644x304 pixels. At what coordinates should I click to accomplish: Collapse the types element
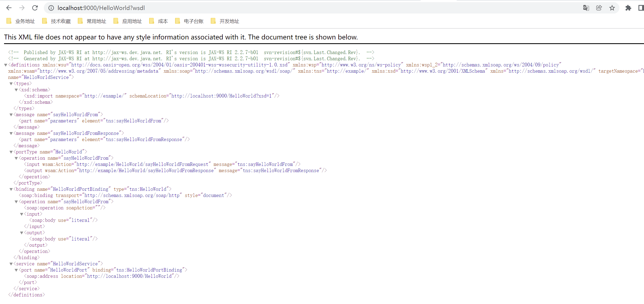pos(11,83)
